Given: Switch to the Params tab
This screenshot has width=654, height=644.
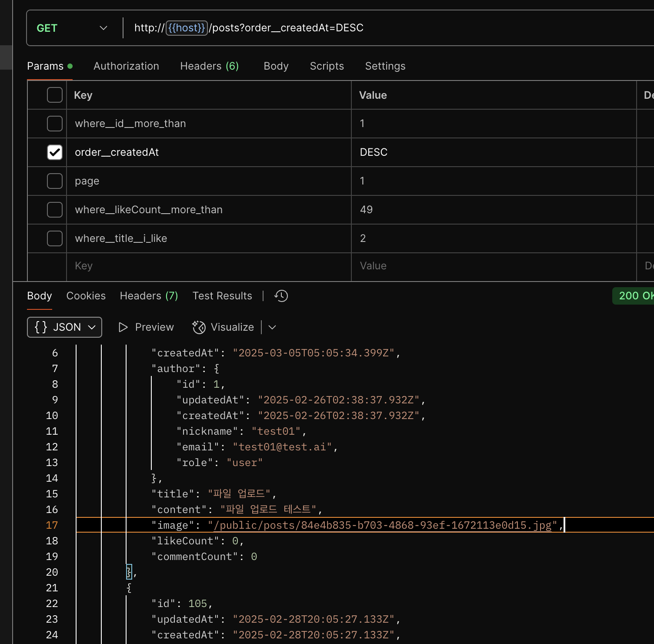Looking at the screenshot, I should pos(50,66).
